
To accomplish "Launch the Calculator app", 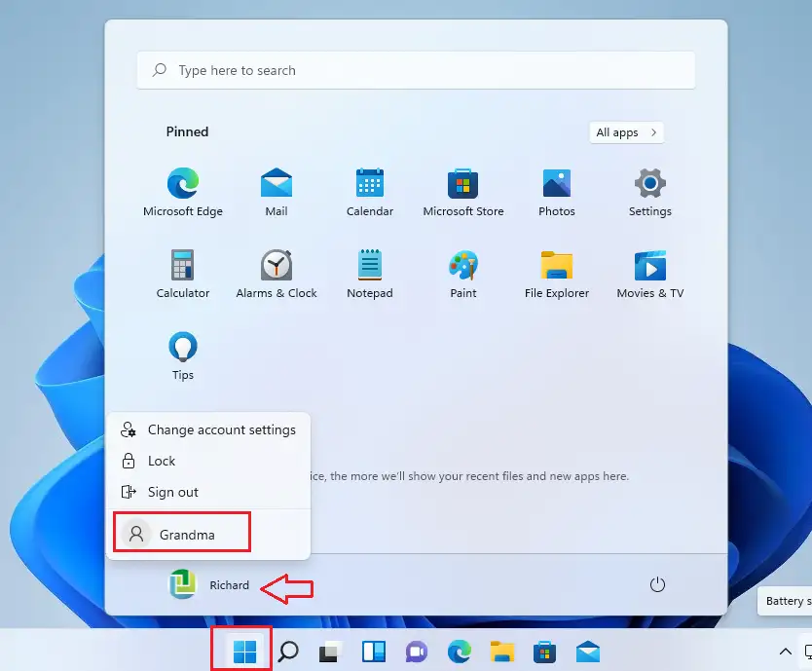I will (183, 274).
